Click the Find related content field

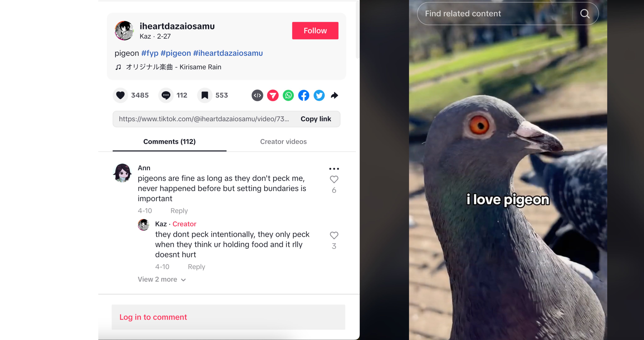pyautogui.click(x=495, y=14)
